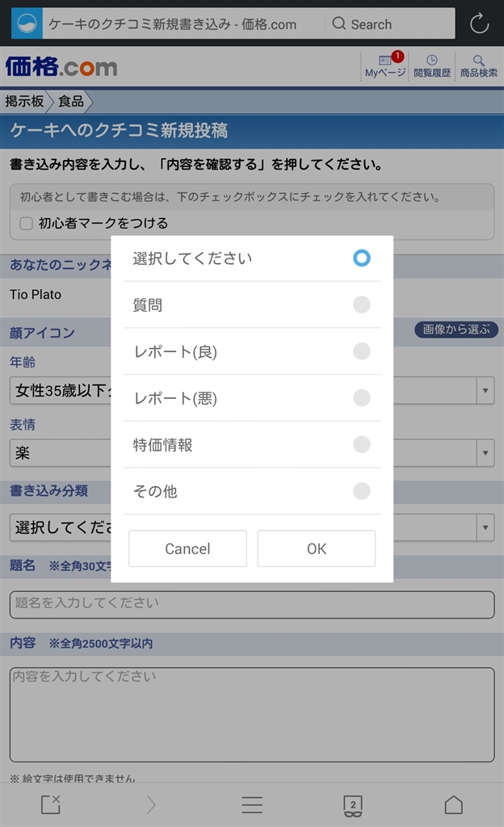Open the My page notifications icon
Screen dimensions: 504x827
(x=385, y=66)
